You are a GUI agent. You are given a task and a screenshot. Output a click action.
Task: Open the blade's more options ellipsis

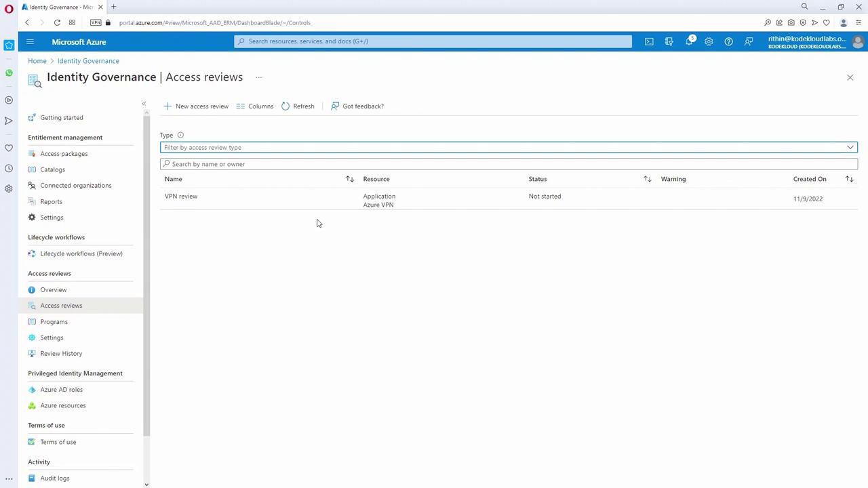258,77
